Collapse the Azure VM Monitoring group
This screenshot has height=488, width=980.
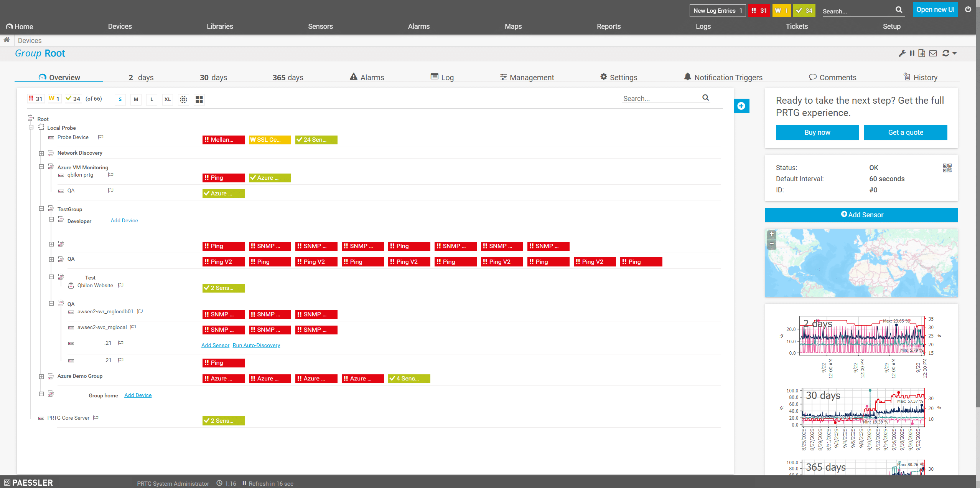pyautogui.click(x=41, y=167)
